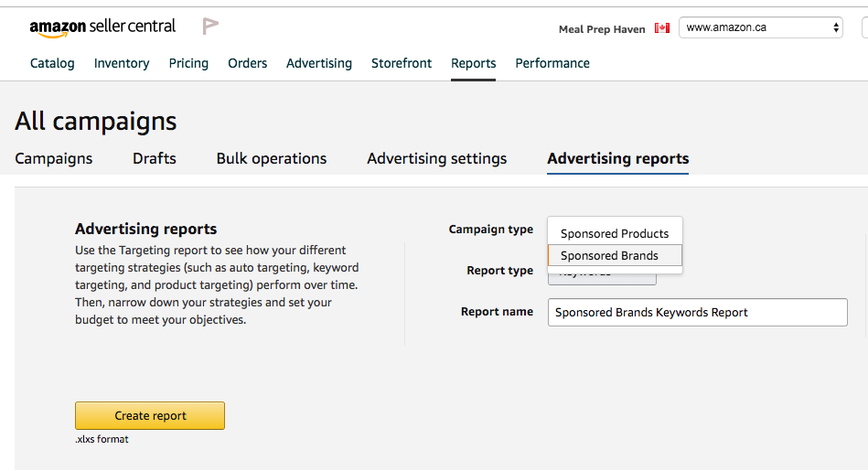Screen dimensions: 868x471
Task: Open the Advertising menu
Action: 319,63
